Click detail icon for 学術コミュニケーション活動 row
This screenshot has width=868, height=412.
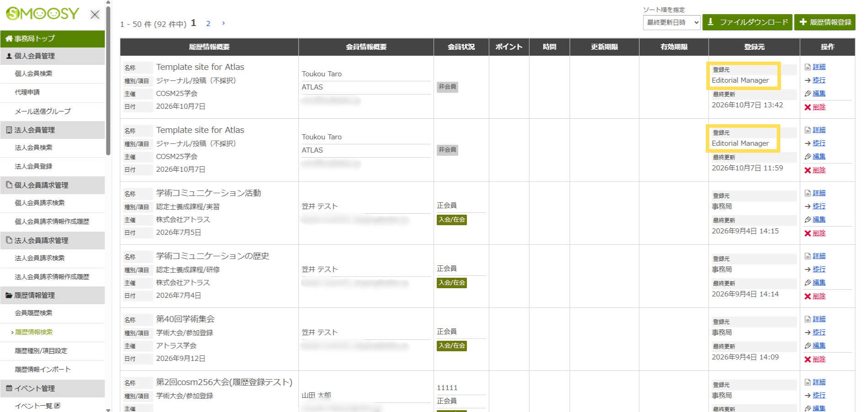pos(808,193)
